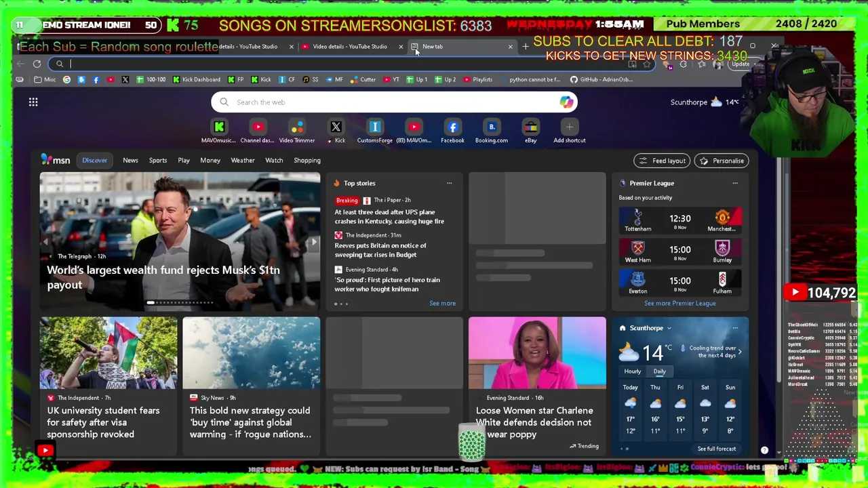Select the Daily forecast toggle
This screenshot has width=868, height=488.
point(659,371)
